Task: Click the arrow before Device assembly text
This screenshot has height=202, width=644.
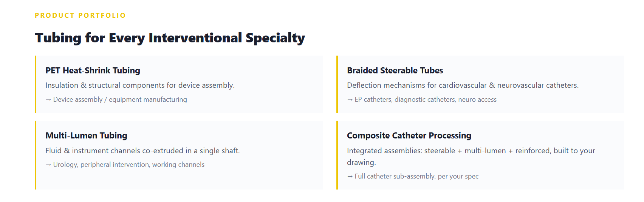Action: coord(48,99)
